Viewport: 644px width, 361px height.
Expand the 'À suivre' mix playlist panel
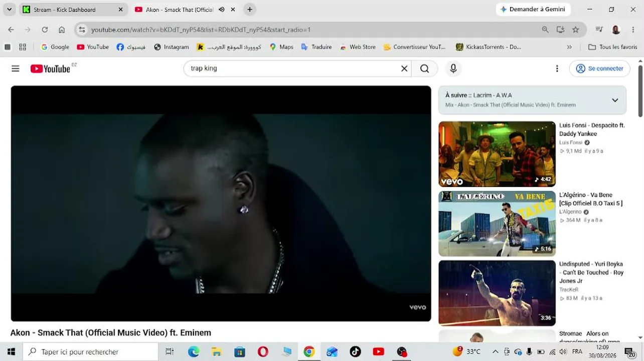pos(615,100)
